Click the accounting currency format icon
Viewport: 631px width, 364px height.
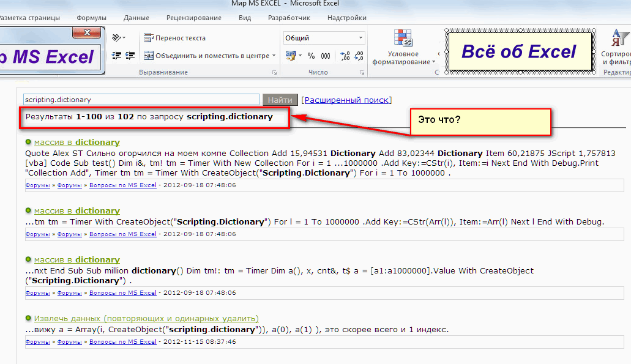tap(291, 56)
